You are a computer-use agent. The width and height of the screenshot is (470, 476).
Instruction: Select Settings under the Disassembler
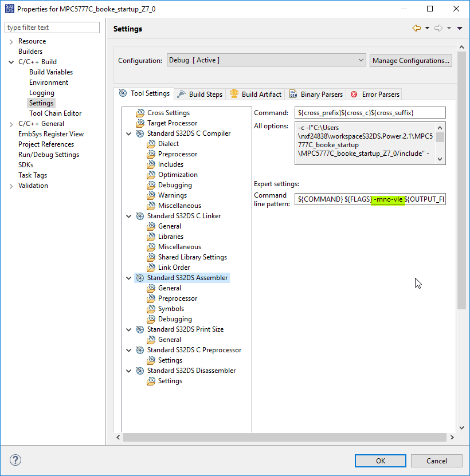[170, 381]
